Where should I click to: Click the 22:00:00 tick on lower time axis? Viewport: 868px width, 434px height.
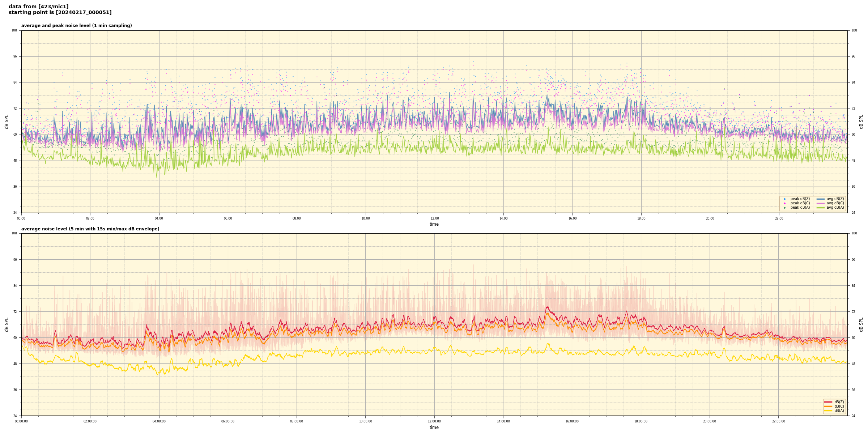(x=779, y=421)
